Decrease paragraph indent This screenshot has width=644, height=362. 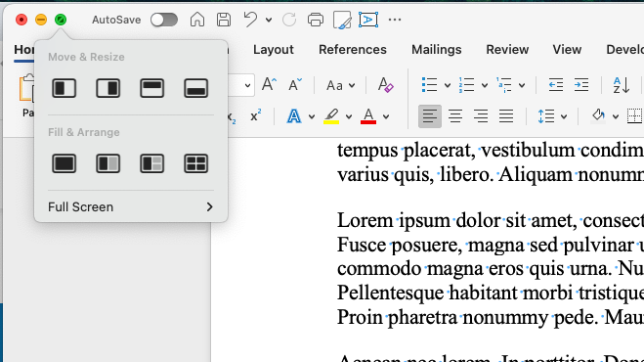556,85
